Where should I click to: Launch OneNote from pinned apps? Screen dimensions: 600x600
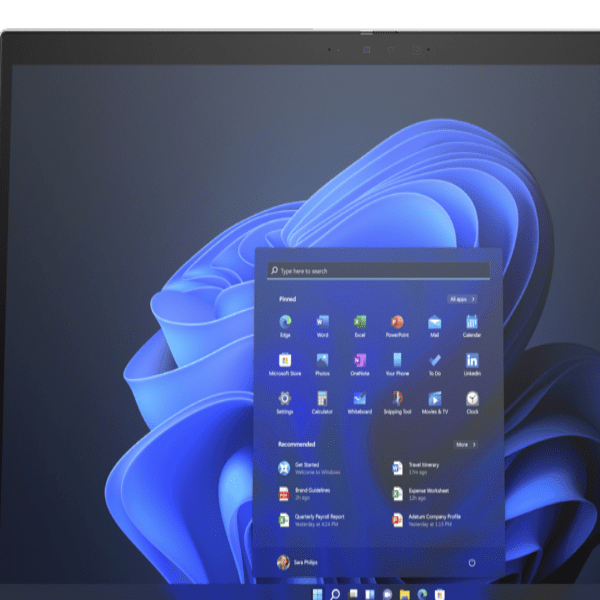[x=360, y=364]
